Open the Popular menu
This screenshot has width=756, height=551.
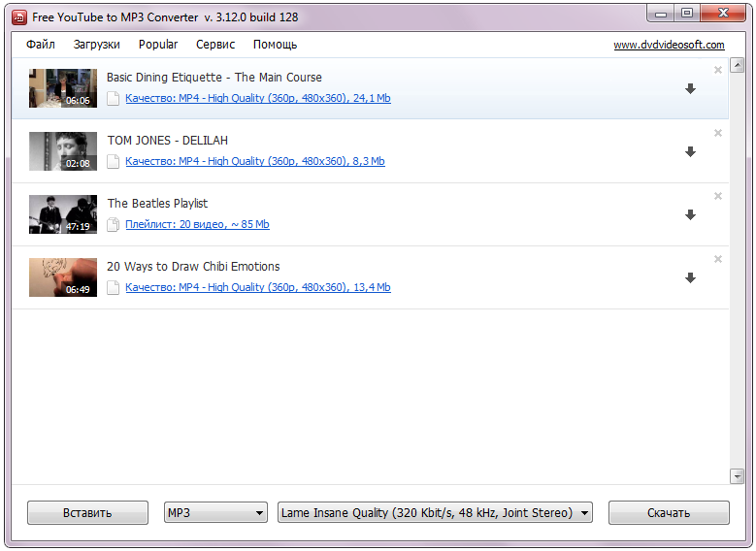158,45
